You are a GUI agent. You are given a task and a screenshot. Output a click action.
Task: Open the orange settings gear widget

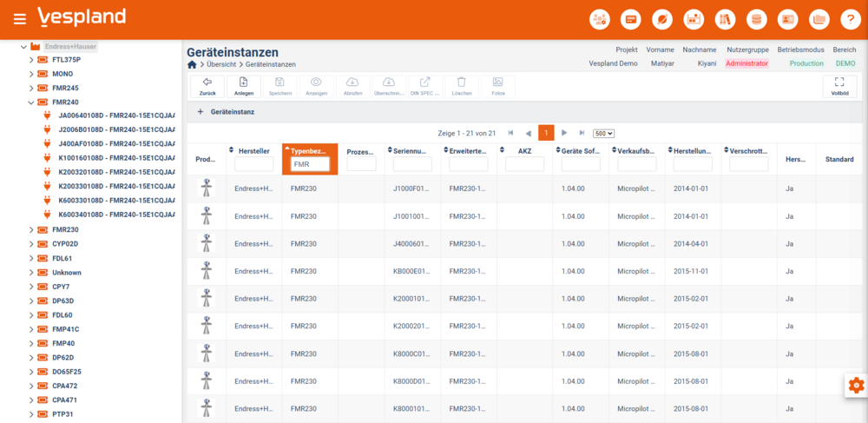coord(857,385)
